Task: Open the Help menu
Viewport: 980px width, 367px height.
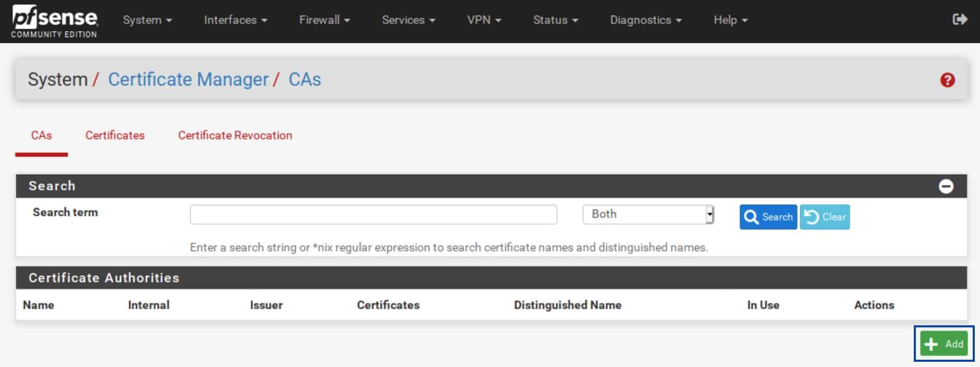Action: [730, 20]
